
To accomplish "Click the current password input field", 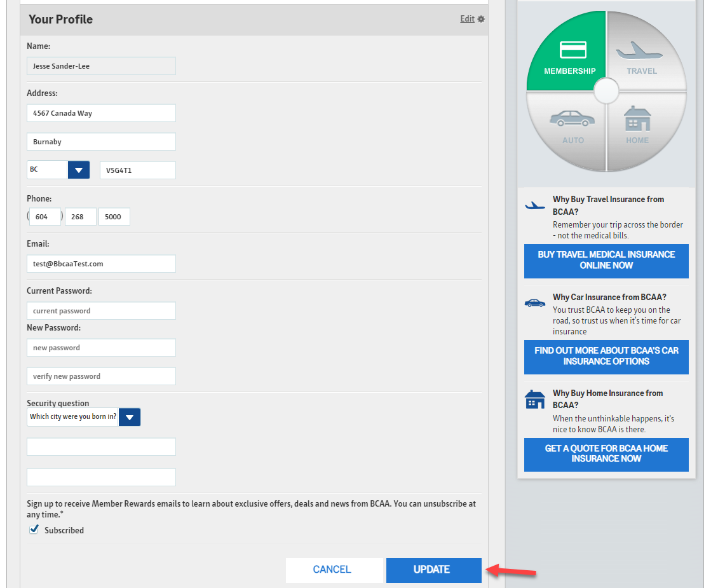I will click(101, 311).
